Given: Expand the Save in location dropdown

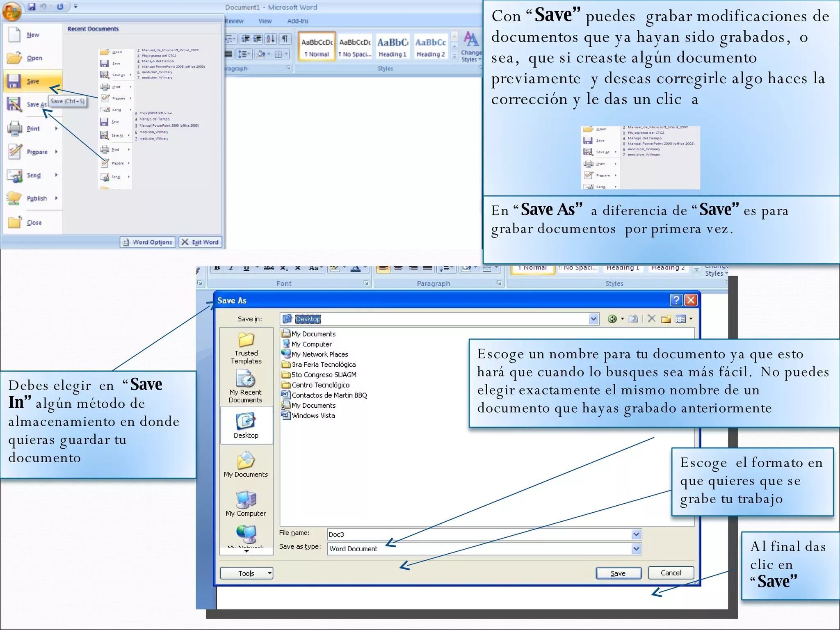Looking at the screenshot, I should click(x=593, y=319).
